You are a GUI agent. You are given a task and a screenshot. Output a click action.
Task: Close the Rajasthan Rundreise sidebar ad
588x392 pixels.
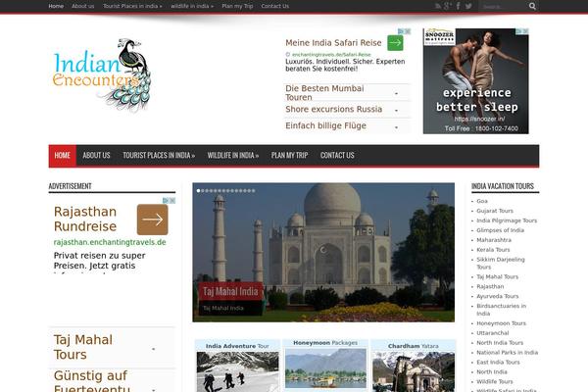[172, 201]
